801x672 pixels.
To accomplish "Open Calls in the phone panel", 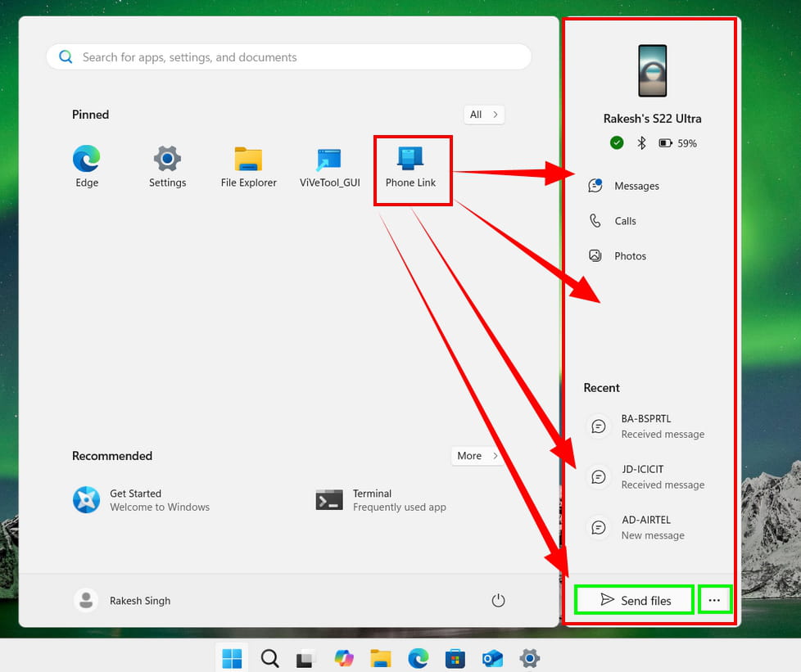I will [x=624, y=221].
